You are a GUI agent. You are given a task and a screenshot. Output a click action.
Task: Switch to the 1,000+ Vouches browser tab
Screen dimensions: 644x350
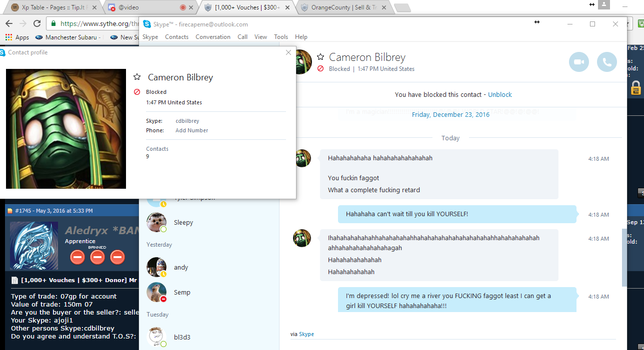pos(246,7)
